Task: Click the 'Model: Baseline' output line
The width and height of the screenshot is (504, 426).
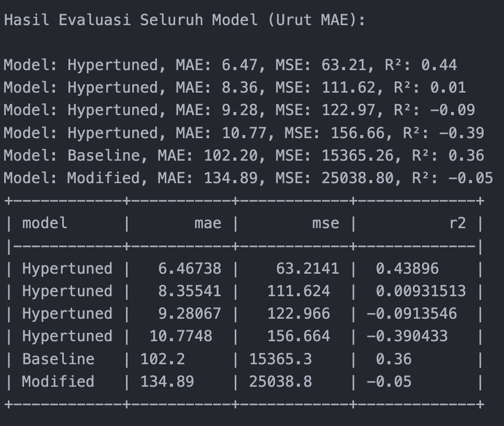Action: click(x=244, y=155)
